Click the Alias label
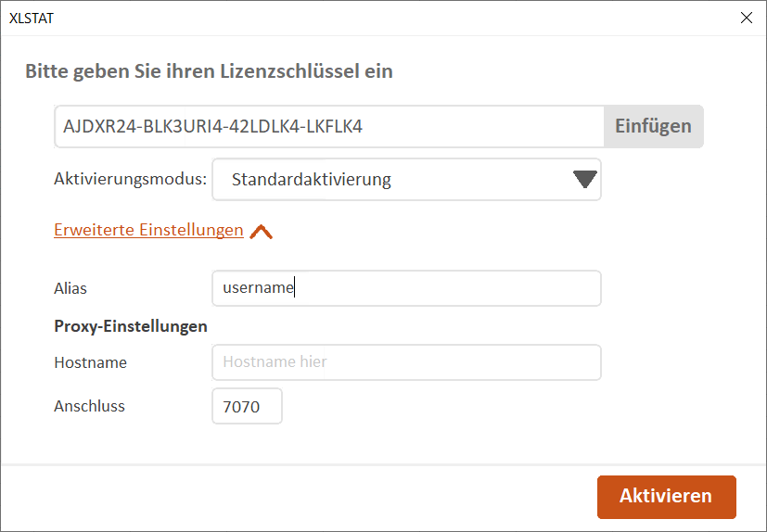The width and height of the screenshot is (767, 532). 70,288
